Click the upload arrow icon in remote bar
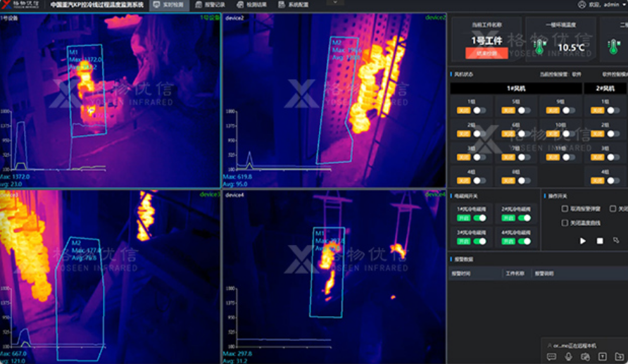The image size is (628, 364). pos(602,357)
